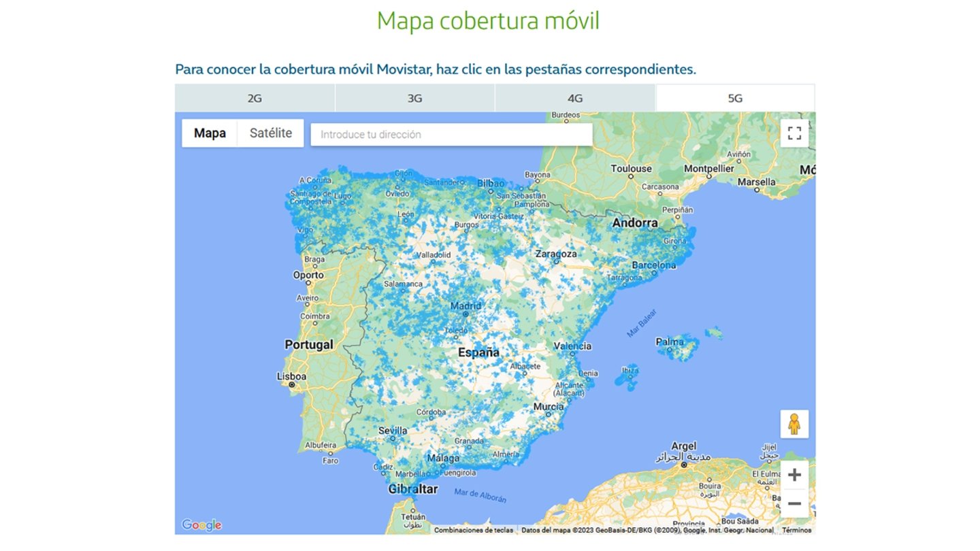Click the Marsella label on map
Screen dimensions: 980x551
pos(756,182)
